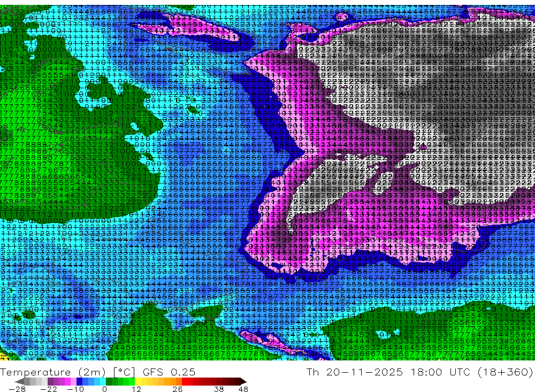Click the '(18+360)' forecast hour text

pyautogui.click(x=505, y=372)
